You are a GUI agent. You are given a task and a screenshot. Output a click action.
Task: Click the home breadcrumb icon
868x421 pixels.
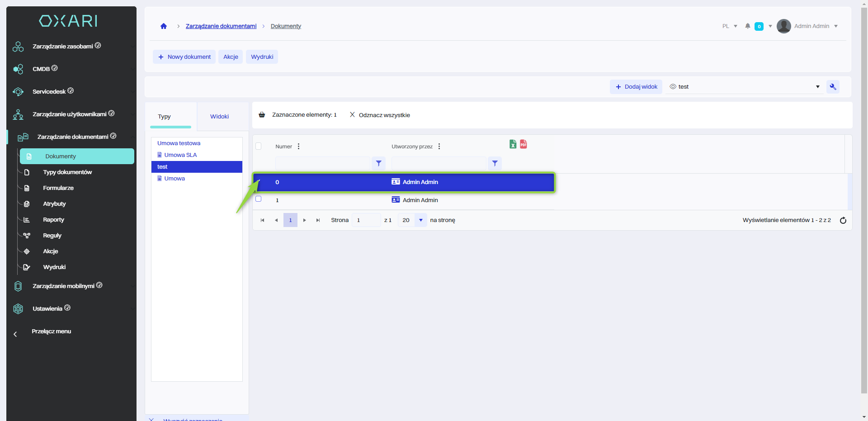[164, 26]
